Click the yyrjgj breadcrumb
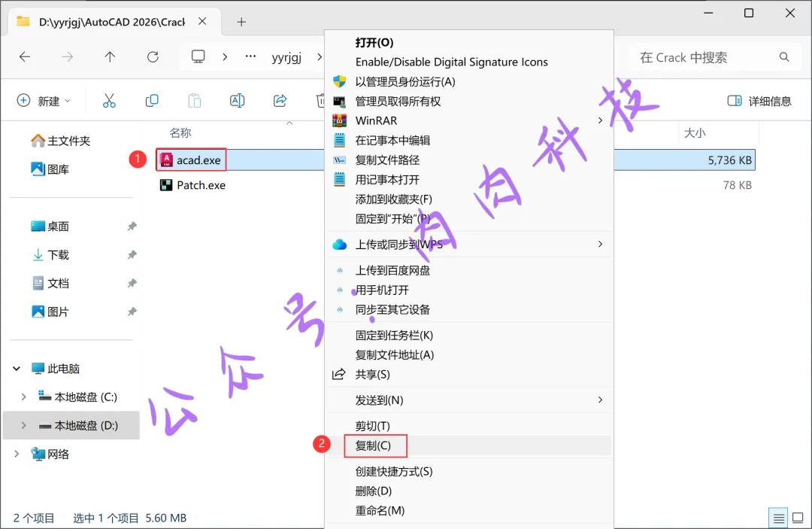The image size is (812, 529). 286,57
